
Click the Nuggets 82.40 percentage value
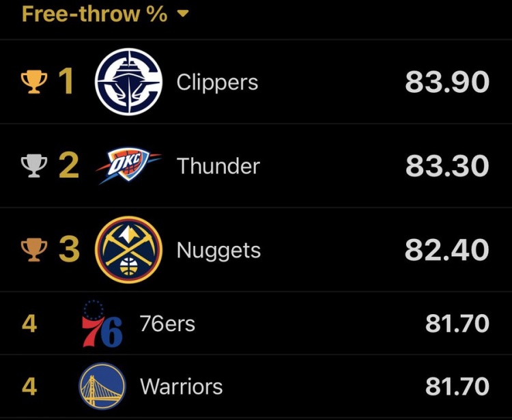pyautogui.click(x=447, y=250)
